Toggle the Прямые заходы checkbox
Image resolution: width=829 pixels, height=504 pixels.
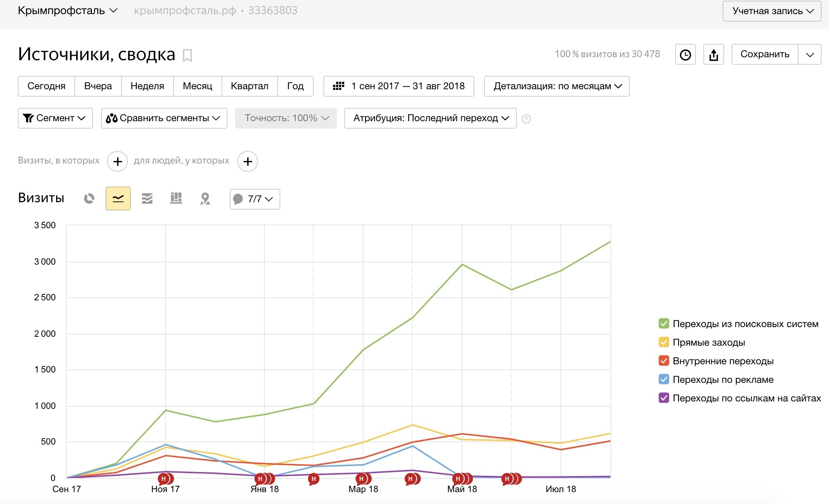tap(664, 342)
